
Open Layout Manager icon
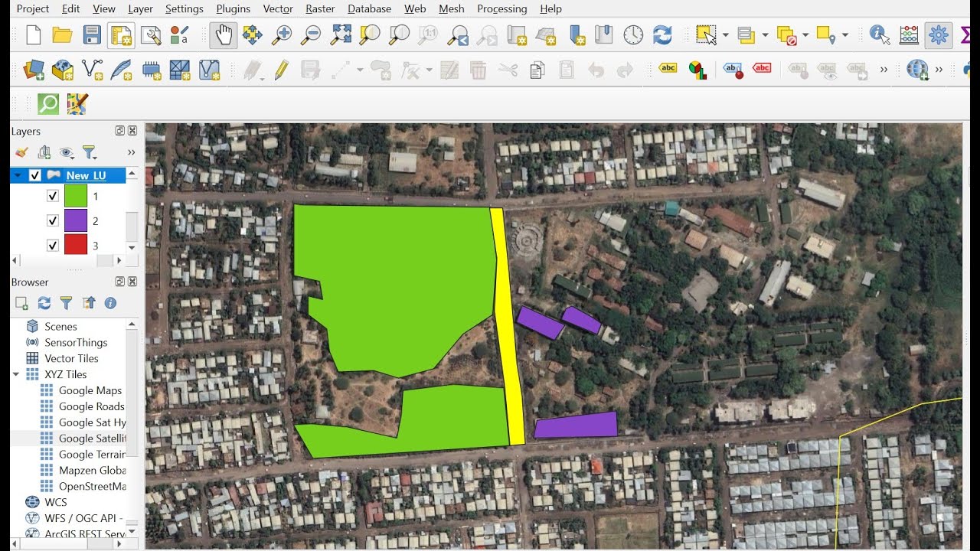coord(151,35)
